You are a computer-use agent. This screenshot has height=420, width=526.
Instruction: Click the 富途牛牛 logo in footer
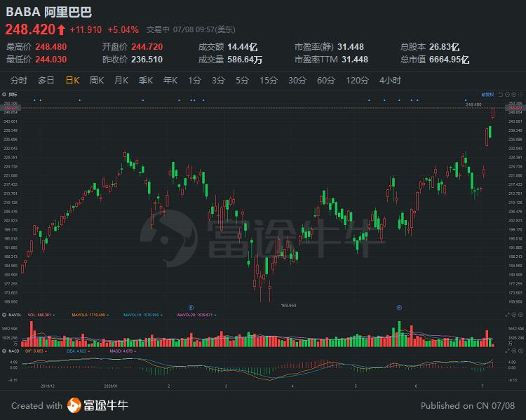point(97,405)
